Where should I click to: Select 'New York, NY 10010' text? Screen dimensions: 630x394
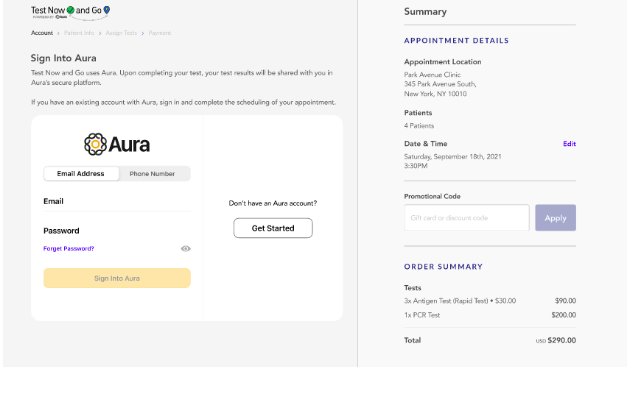tap(435, 94)
